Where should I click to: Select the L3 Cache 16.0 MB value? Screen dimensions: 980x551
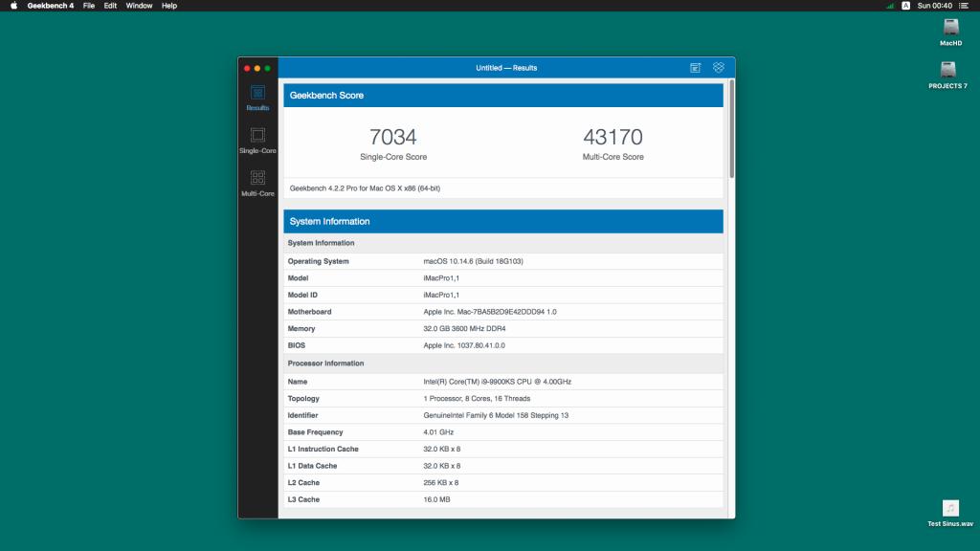[436, 499]
